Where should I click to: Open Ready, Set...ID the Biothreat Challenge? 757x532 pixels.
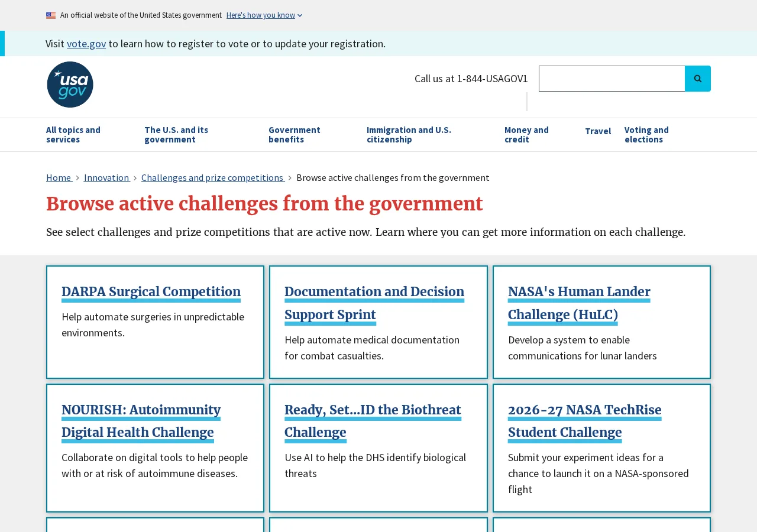tap(373, 421)
